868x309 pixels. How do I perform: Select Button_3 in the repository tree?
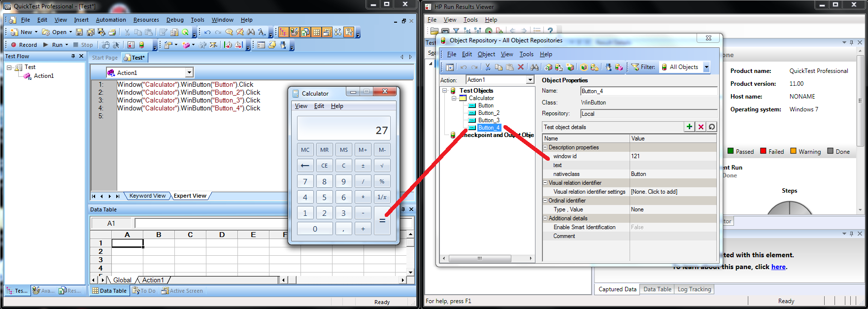(489, 120)
